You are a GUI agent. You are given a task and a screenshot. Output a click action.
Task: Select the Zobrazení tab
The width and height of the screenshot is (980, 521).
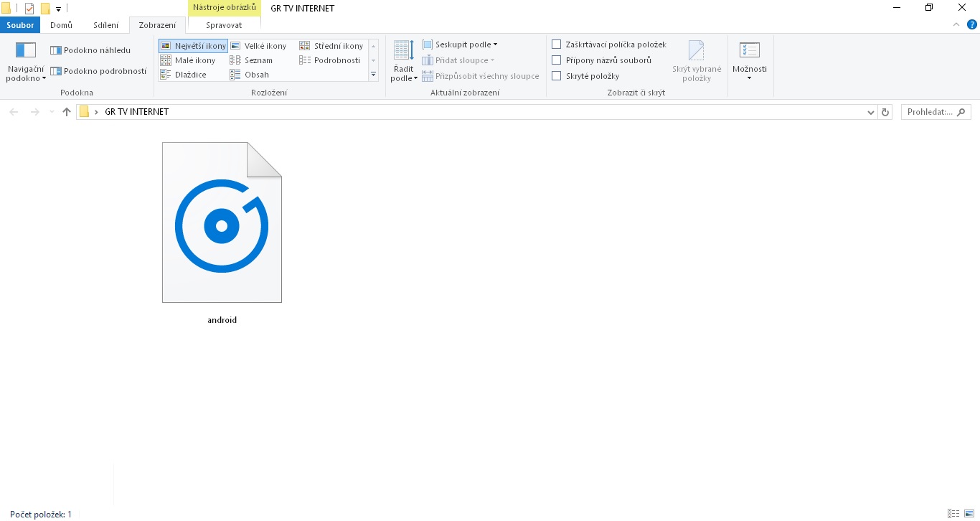click(x=157, y=25)
